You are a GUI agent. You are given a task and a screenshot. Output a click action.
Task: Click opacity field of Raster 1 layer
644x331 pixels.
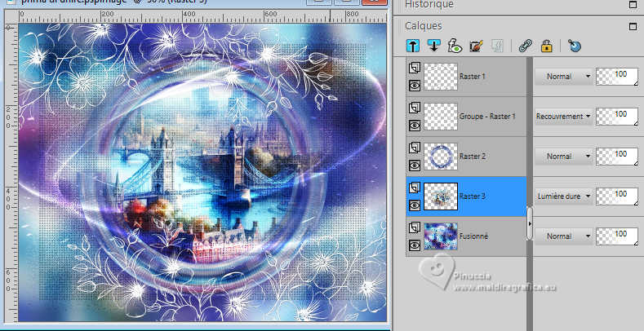point(617,77)
